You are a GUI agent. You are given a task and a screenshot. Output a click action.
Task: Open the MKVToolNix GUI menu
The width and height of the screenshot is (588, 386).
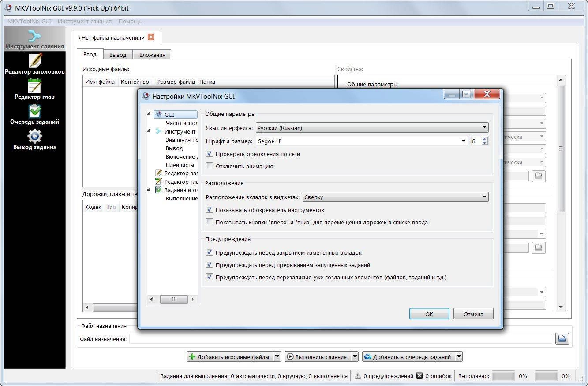[29, 21]
